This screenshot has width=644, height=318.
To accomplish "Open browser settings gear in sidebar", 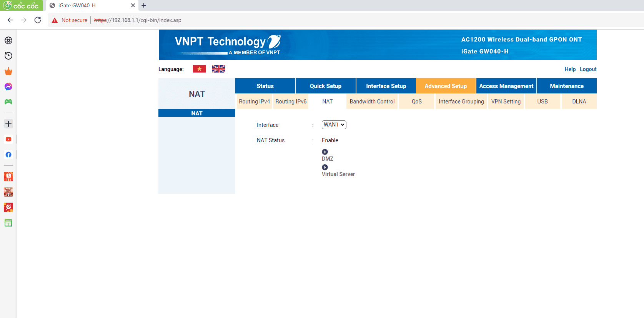I will [x=8, y=40].
